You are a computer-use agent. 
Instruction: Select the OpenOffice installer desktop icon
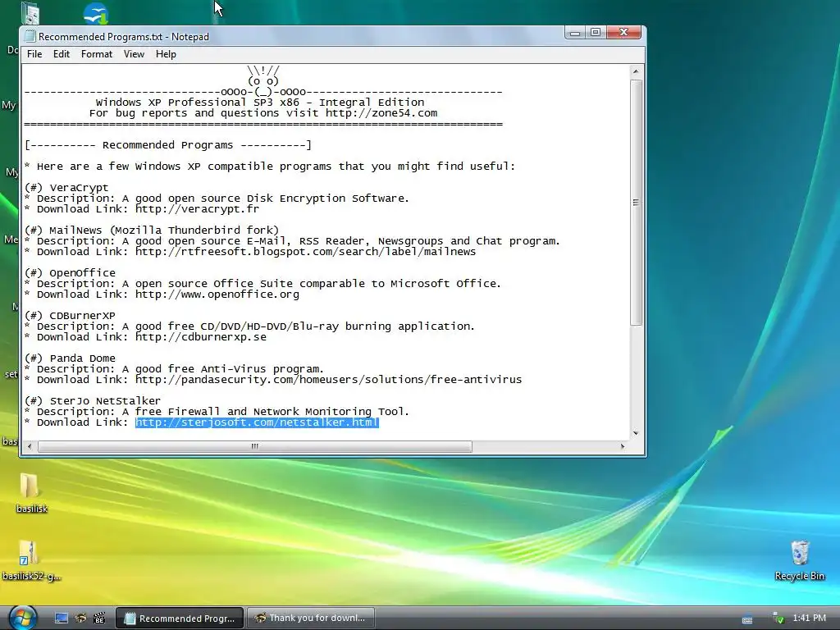95,13
